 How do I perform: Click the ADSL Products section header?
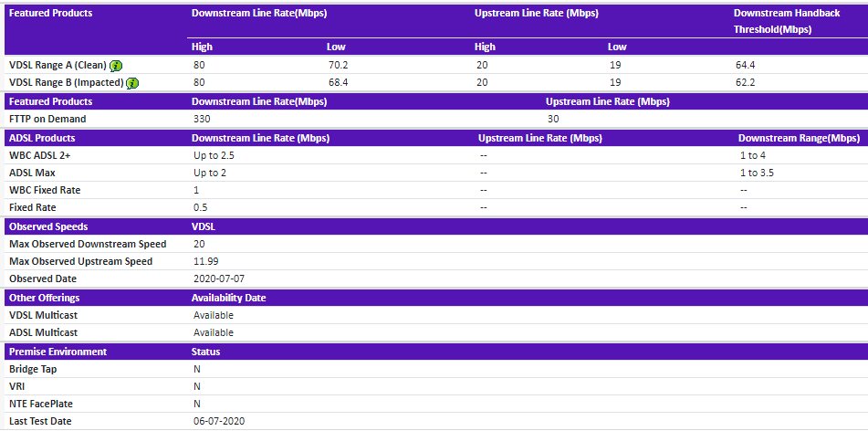(42, 138)
